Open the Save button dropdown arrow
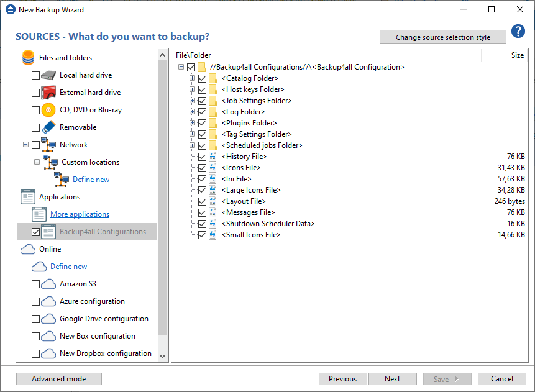Screen dimensions: 535x392 point(457,379)
